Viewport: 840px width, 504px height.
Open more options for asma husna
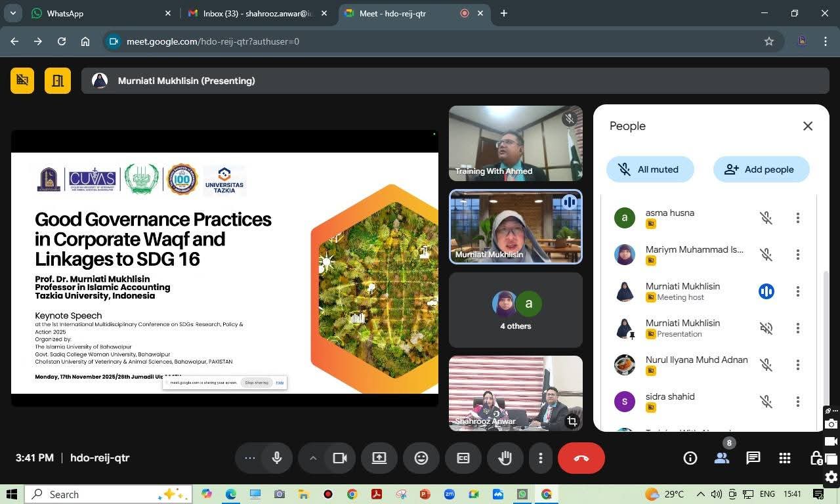tap(797, 218)
